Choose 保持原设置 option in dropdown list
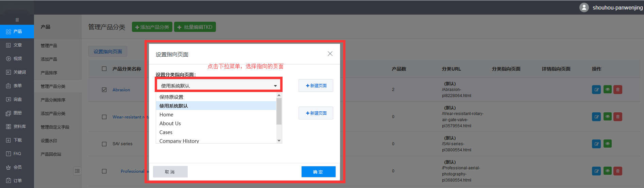Image resolution: width=644 pixels, height=188 pixels. click(171, 97)
